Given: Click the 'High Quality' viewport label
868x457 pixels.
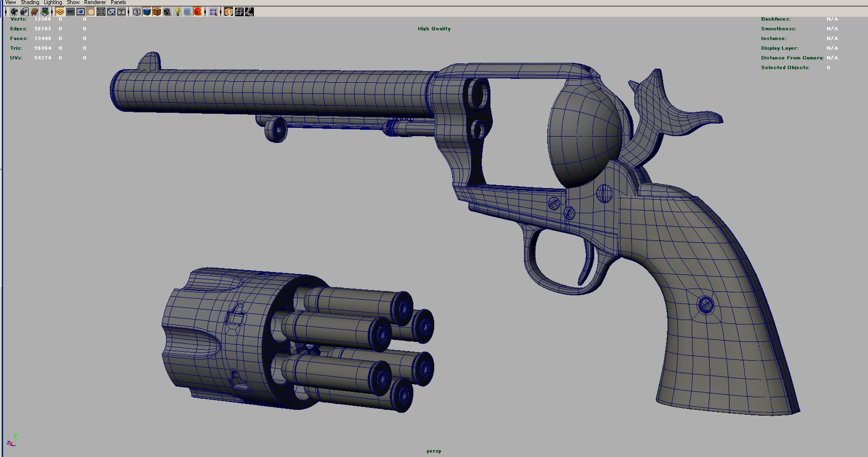Looking at the screenshot, I should (434, 29).
